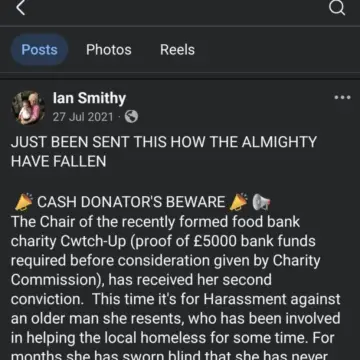
Task: Select the Posts tab
Action: tap(39, 50)
